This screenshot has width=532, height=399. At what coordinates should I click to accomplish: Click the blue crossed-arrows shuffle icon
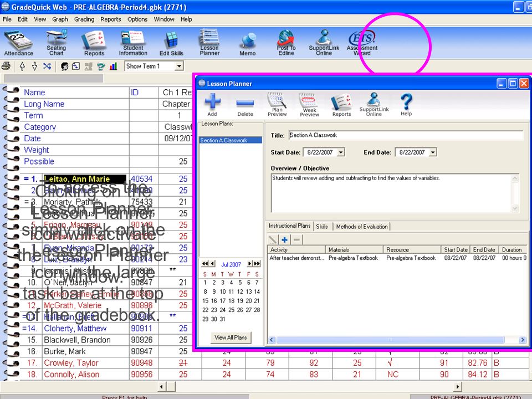(47, 66)
